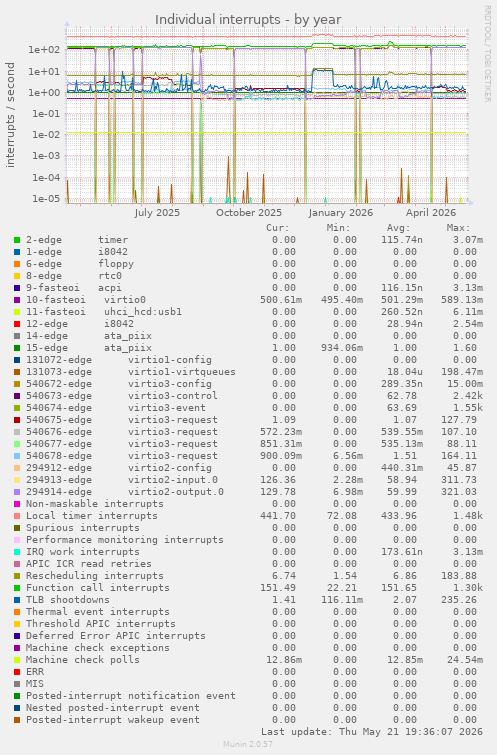Click the Avg column header

click(x=398, y=228)
